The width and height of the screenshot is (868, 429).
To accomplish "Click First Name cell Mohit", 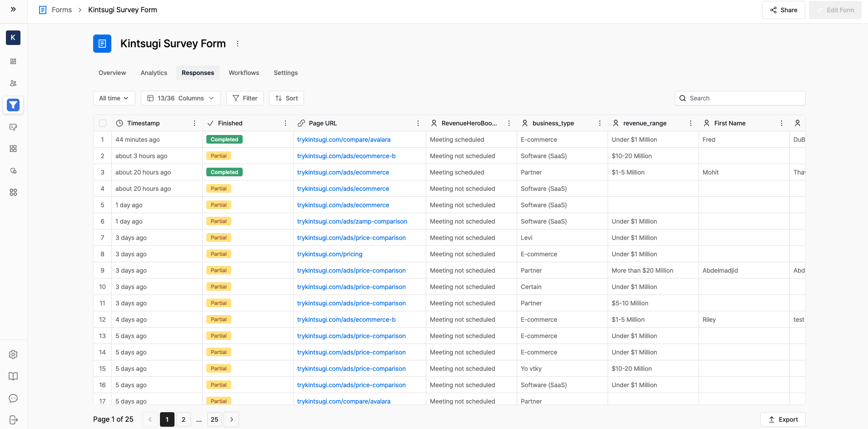I will 744,172.
